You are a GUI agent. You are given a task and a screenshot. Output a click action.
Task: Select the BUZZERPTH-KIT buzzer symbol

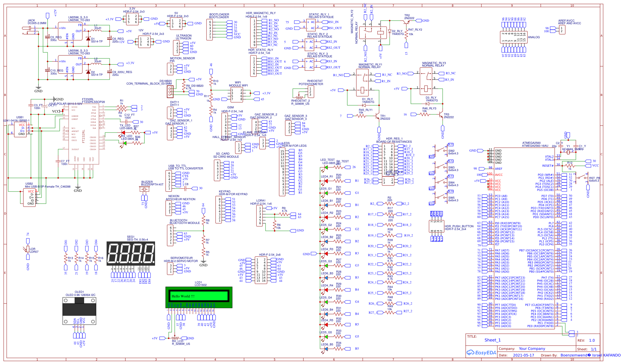[x=144, y=188]
